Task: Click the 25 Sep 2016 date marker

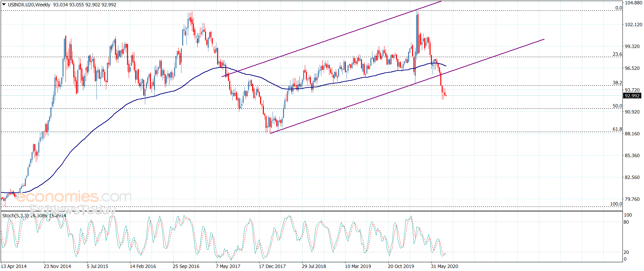Action: click(186, 266)
